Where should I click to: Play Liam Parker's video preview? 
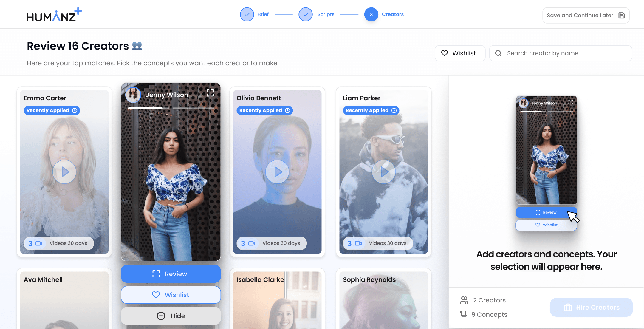coord(384,172)
